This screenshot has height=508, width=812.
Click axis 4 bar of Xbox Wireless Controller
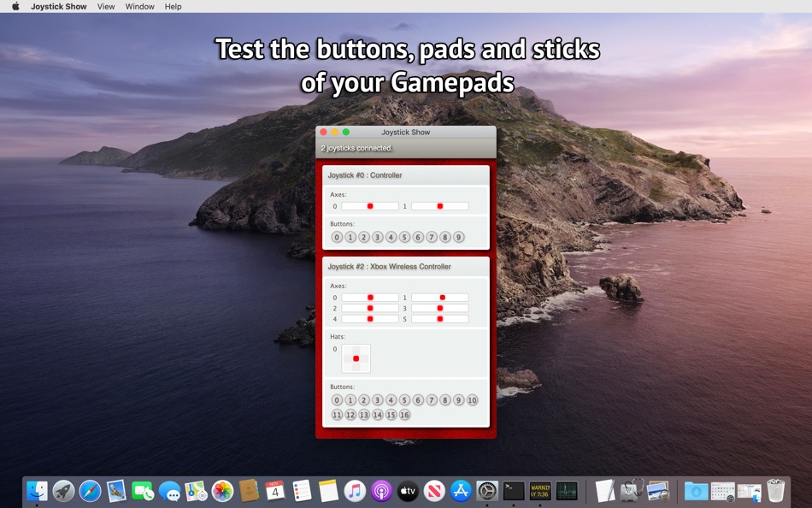[370, 319]
